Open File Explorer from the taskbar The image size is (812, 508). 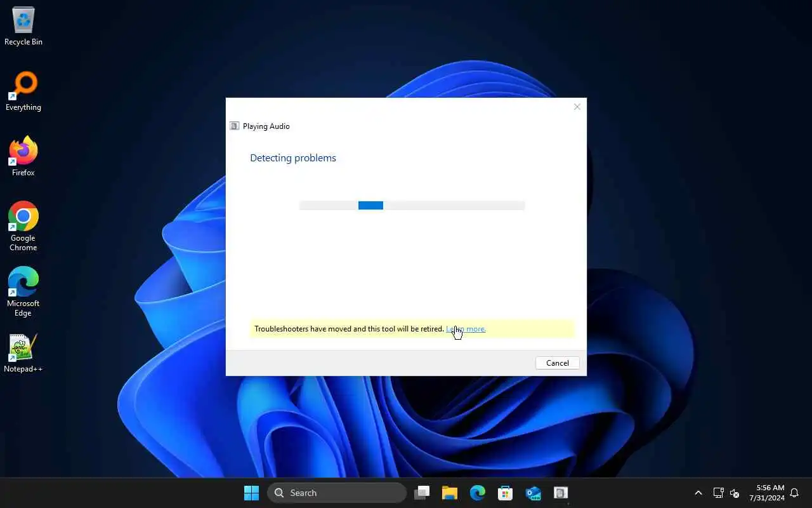[x=450, y=493]
